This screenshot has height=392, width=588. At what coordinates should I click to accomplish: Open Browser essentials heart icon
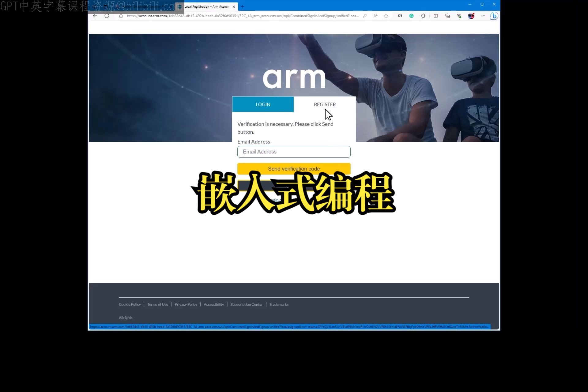coord(459,16)
